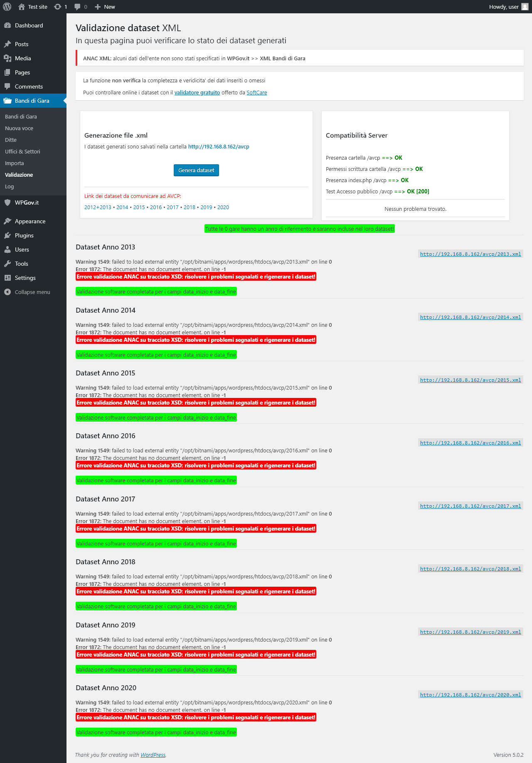Open the 2017 dataset year link

coord(173,207)
